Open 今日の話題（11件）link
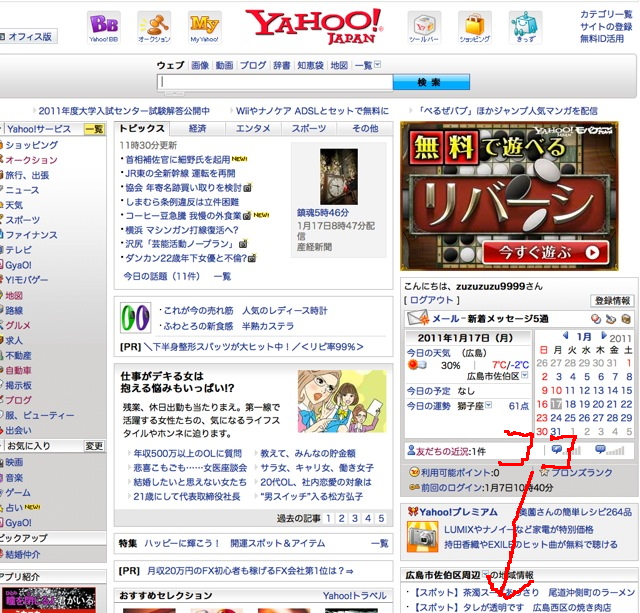Screen dimensions: 640x613 (162, 276)
